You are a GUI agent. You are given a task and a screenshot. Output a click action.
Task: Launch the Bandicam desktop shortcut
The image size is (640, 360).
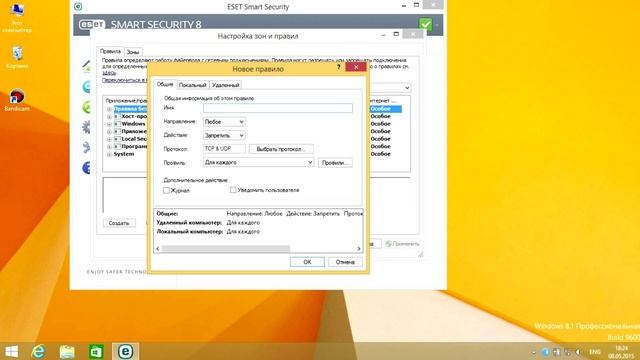coord(17,100)
